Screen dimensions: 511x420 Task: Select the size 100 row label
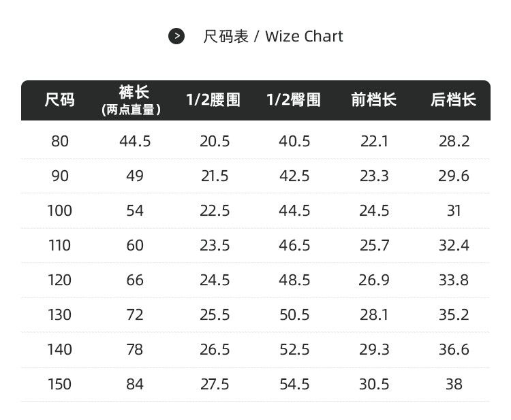pyautogui.click(x=60, y=210)
